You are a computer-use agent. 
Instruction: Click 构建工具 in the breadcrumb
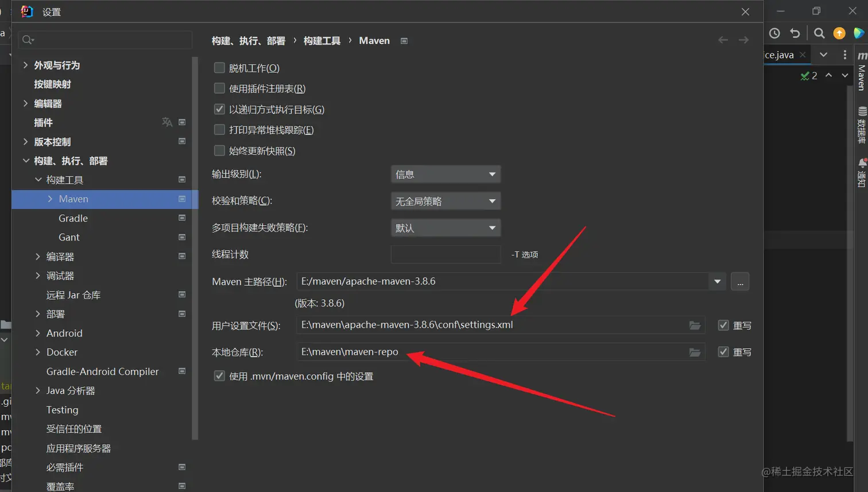point(322,41)
